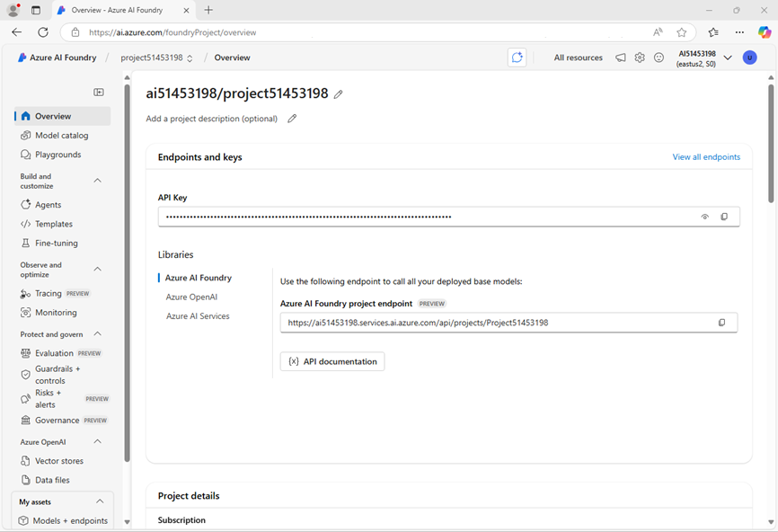Copy the API key
The height and width of the screenshot is (532, 778).
coord(724,217)
